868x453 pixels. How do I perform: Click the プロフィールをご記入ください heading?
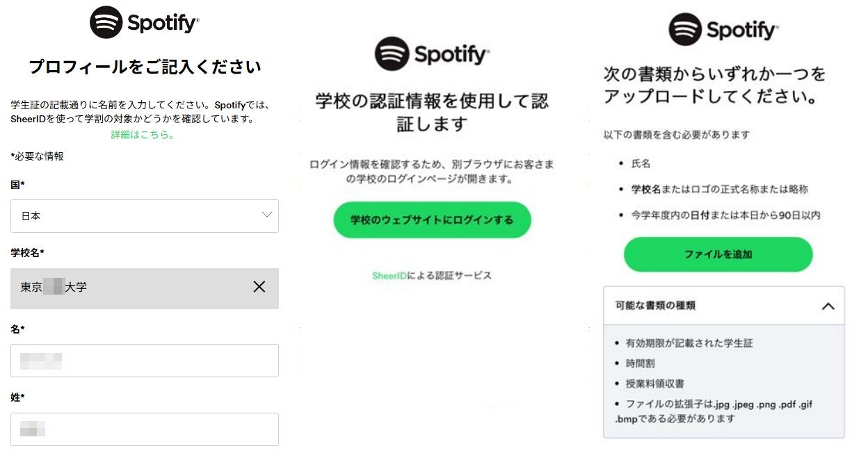click(144, 67)
